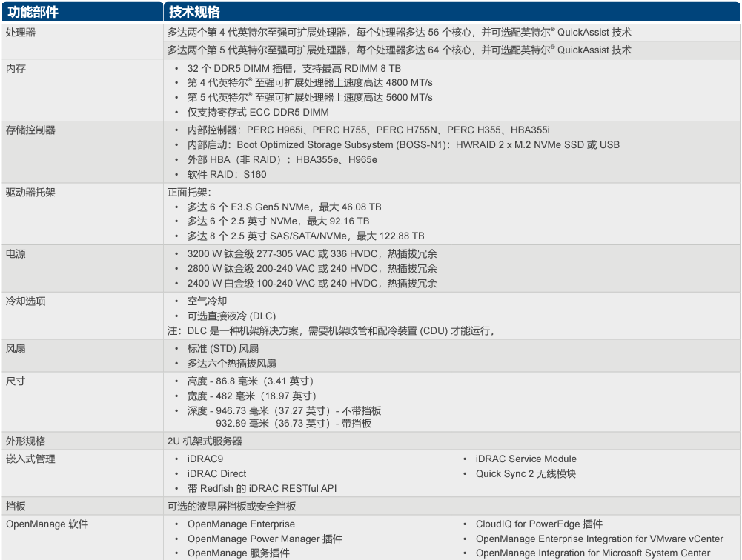742x560 pixels.
Task: Click the DLC rack solution note
Action: (331, 331)
